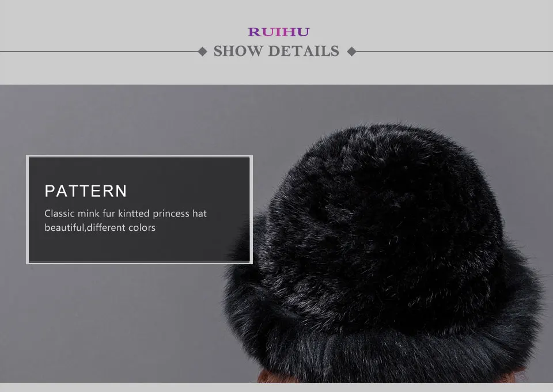Click the RUIHU brand logo
This screenshot has height=392, width=553.
(279, 32)
